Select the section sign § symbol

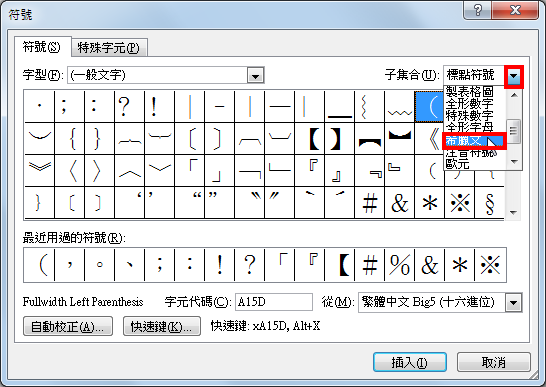(x=489, y=203)
